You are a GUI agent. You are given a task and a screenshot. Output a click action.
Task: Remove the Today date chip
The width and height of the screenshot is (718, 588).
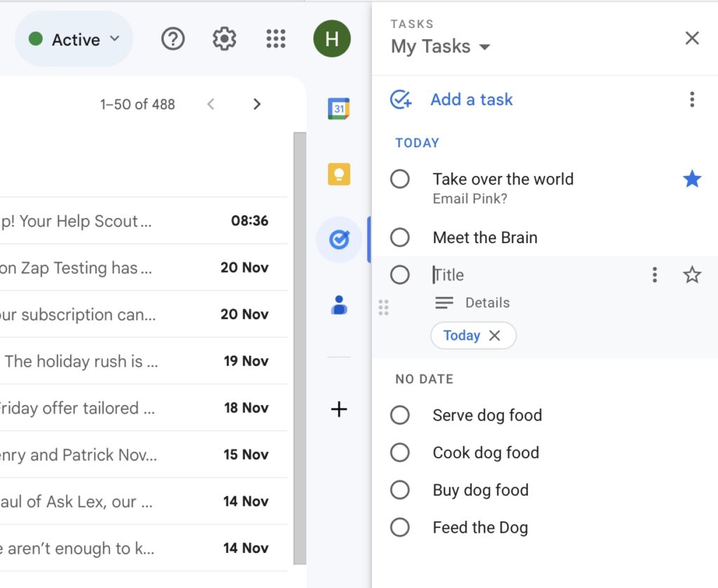click(495, 336)
